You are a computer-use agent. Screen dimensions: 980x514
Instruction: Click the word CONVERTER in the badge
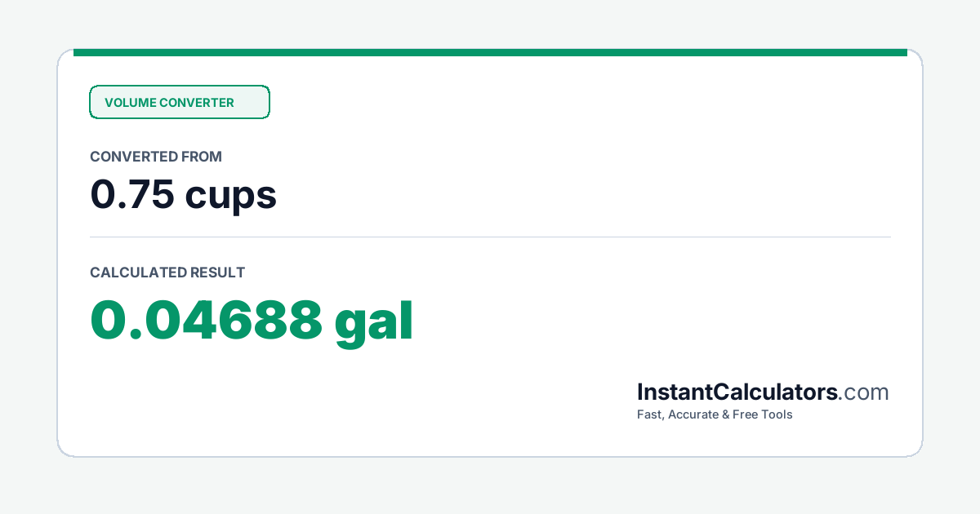(x=196, y=103)
